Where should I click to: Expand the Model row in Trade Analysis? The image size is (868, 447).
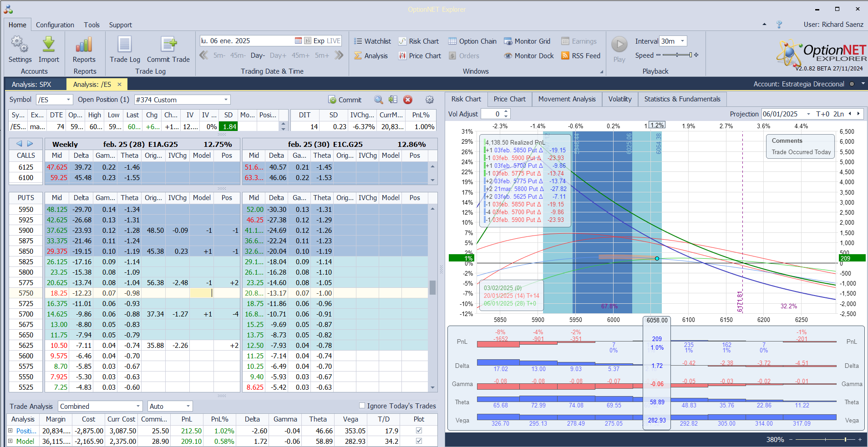[x=10, y=441]
